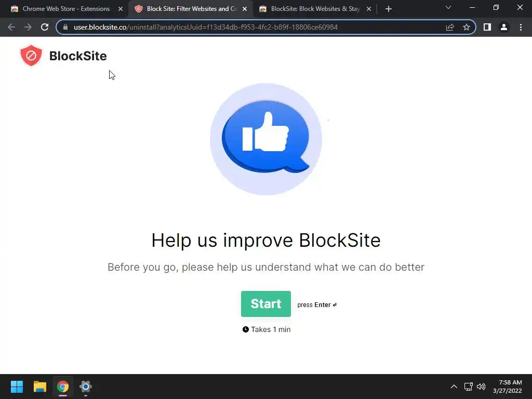Open Settings from the taskbar
Viewport: 532px width, 399px height.
click(86, 387)
